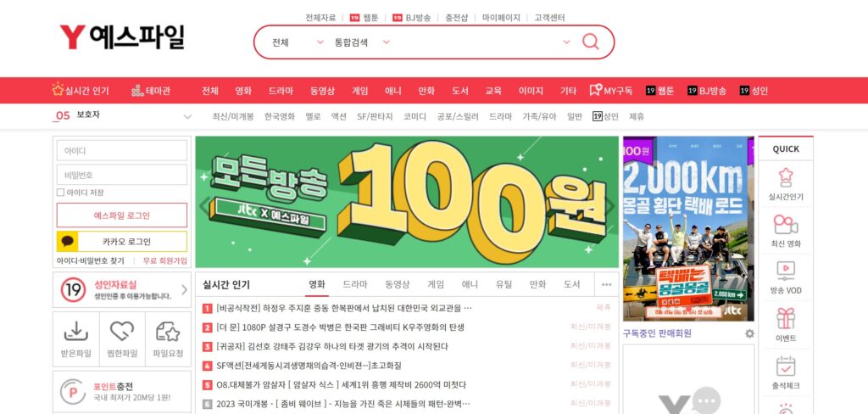Open 최신 영화 camera icon in Quick panel
Image resolution: width=868 pixels, height=414 pixels.
tap(786, 225)
